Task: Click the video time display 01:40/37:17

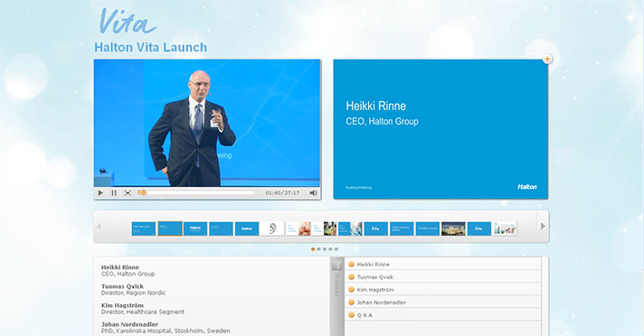Action: click(x=282, y=192)
